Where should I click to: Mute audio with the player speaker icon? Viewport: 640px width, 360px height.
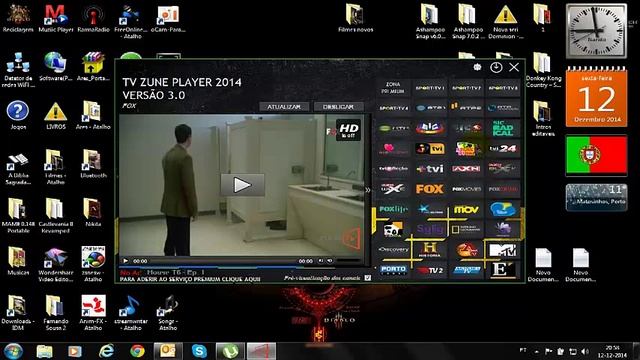pyautogui.click(x=329, y=260)
